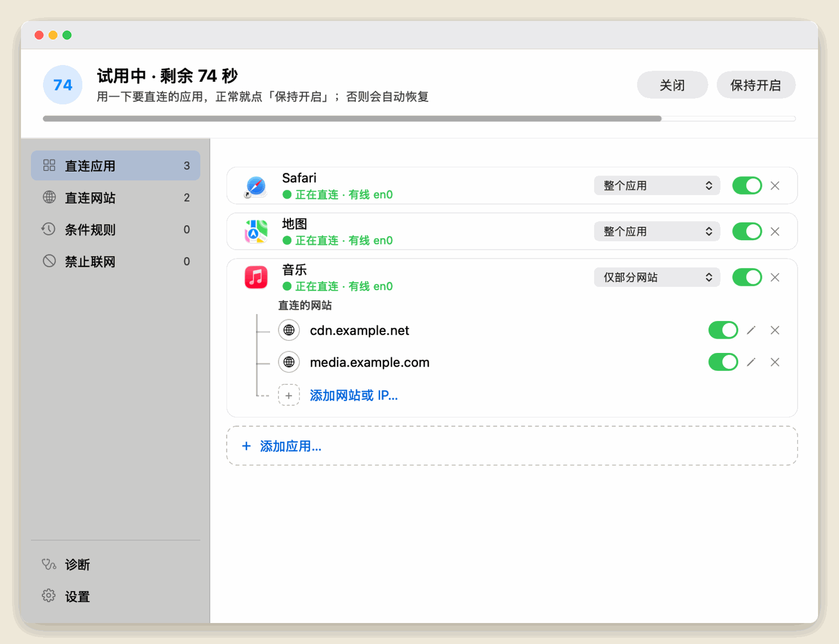
Task: Click the Safari app icon
Action: coord(256,186)
